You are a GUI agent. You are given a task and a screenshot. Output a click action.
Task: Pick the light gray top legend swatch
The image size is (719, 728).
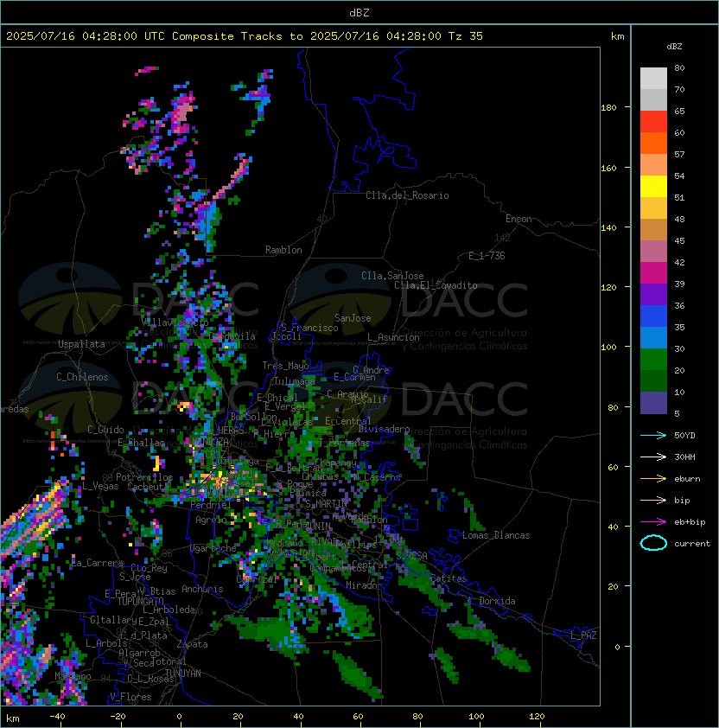point(653,78)
